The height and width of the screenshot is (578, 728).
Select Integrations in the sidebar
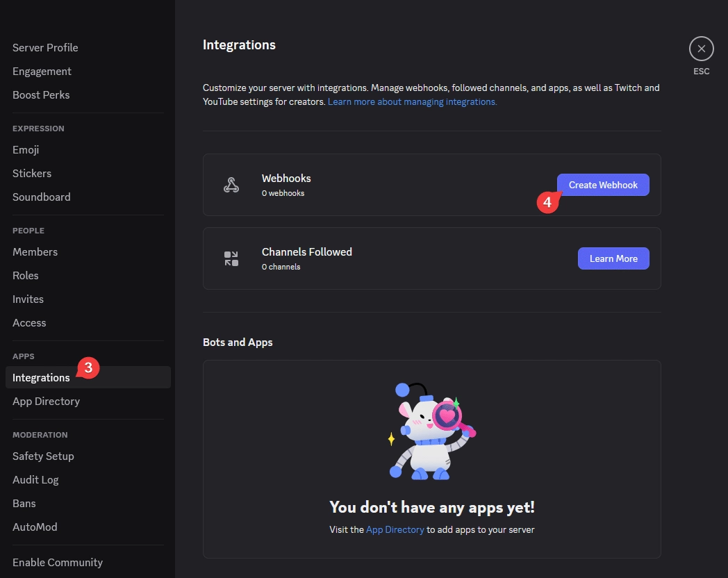[x=41, y=377]
